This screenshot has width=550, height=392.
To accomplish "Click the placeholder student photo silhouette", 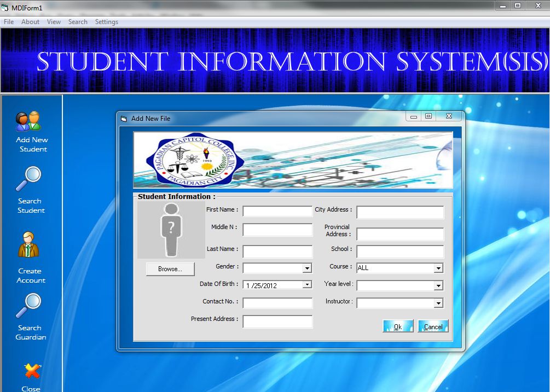I will pyautogui.click(x=170, y=229).
